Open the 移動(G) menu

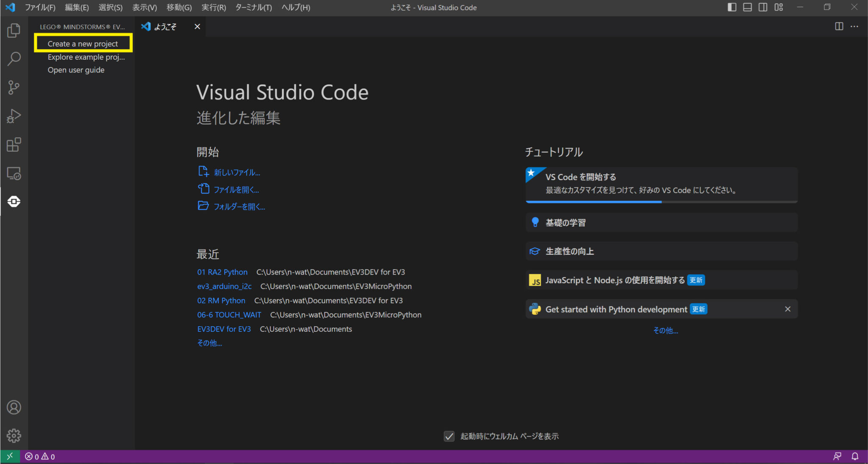pyautogui.click(x=179, y=7)
